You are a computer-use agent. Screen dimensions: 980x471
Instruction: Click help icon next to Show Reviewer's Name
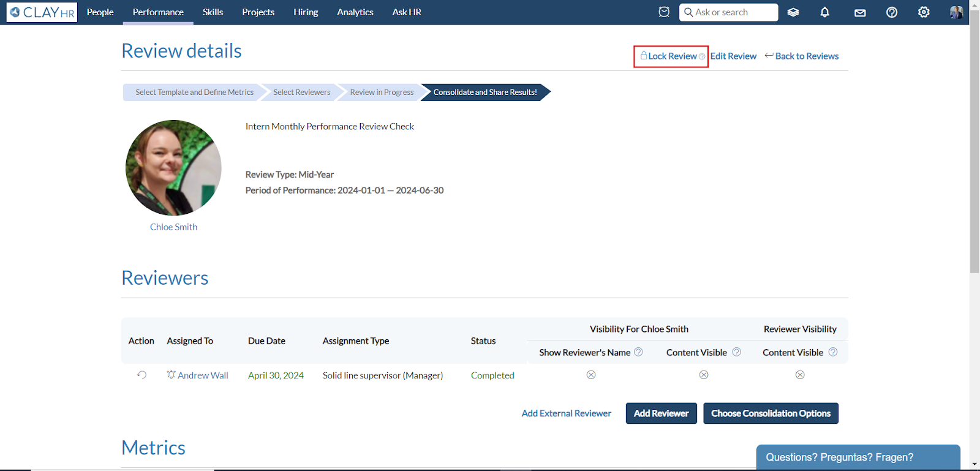(x=638, y=352)
